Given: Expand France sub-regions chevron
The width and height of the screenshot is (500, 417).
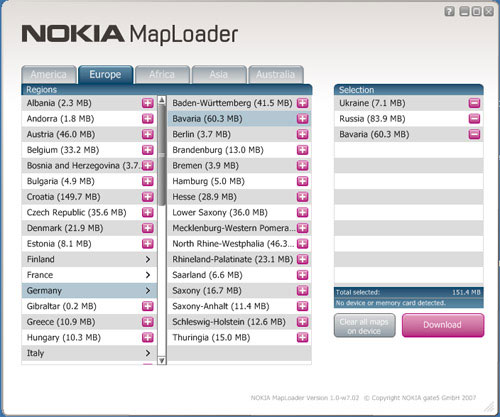Looking at the screenshot, I should coord(148,275).
